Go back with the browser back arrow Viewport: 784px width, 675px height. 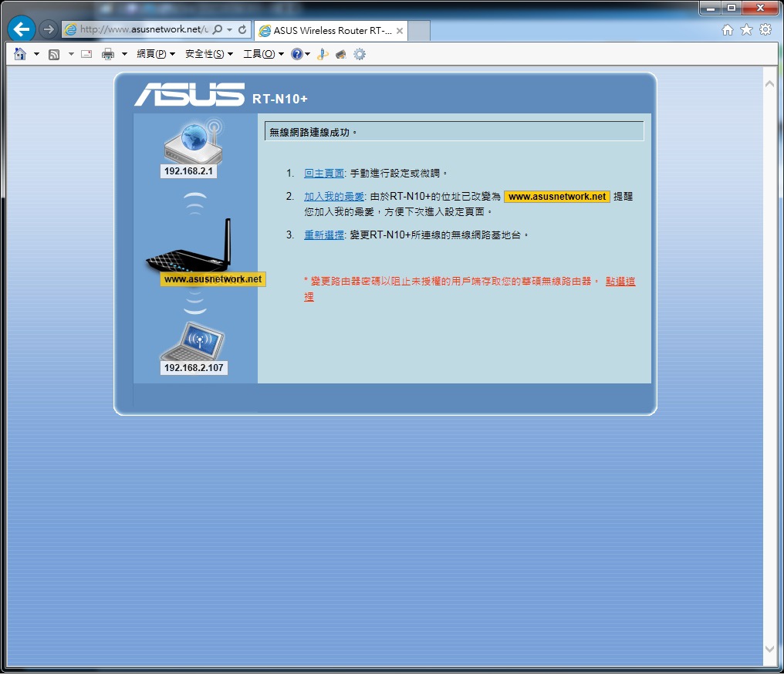coord(22,29)
